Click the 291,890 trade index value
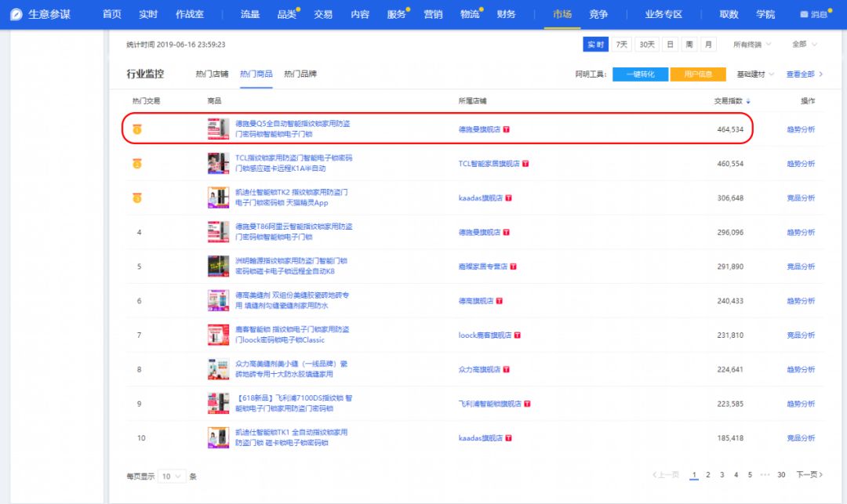847x504 pixels. pos(730,267)
